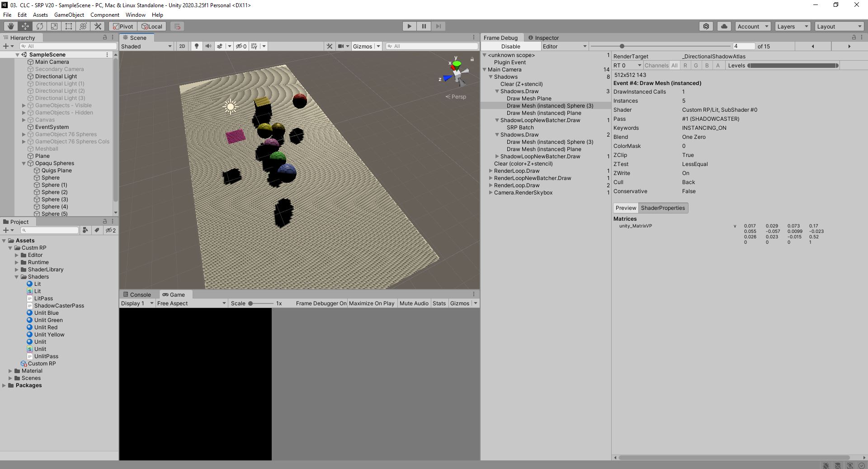Viewport: 868px width, 469px height.
Task: Select the Rotate tool
Action: click(40, 26)
